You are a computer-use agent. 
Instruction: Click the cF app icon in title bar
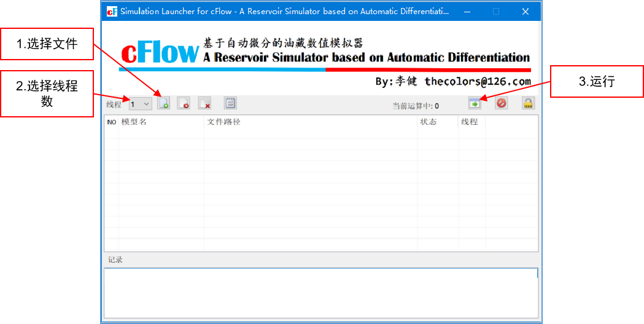coord(112,12)
